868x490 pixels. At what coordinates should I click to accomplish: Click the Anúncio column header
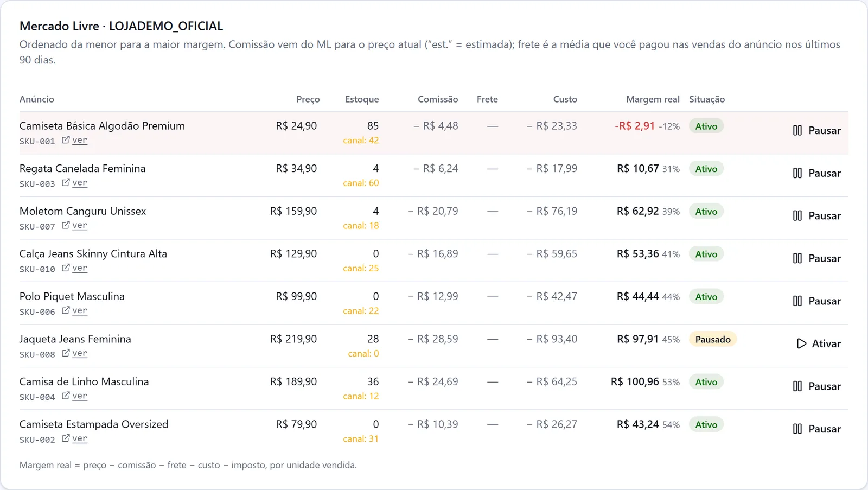[37, 99]
